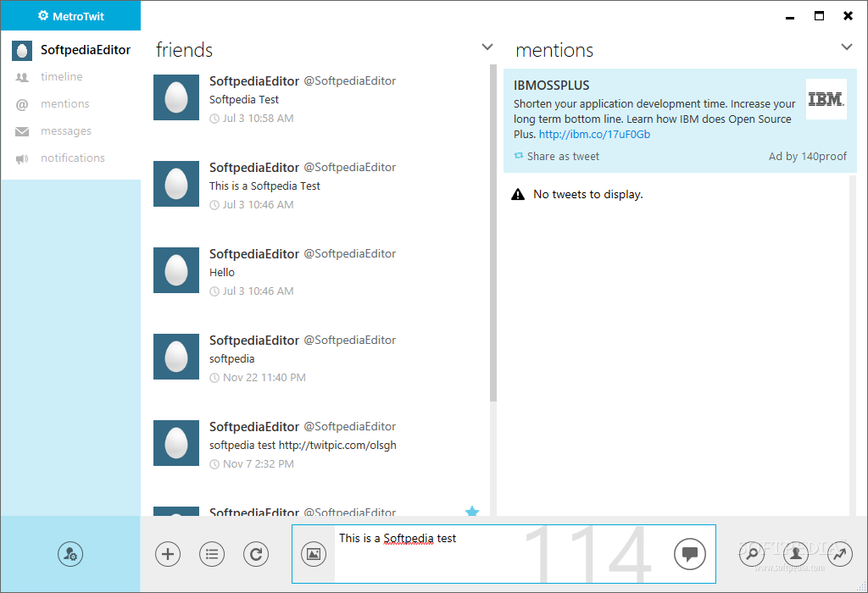
Task: Click @SoftpediaEditor handle on 'Hello' tweet
Action: point(350,253)
